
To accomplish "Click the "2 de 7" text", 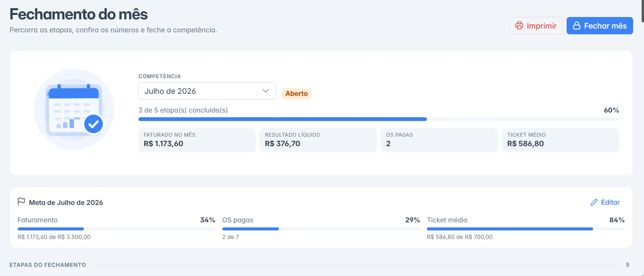I will 230,237.
